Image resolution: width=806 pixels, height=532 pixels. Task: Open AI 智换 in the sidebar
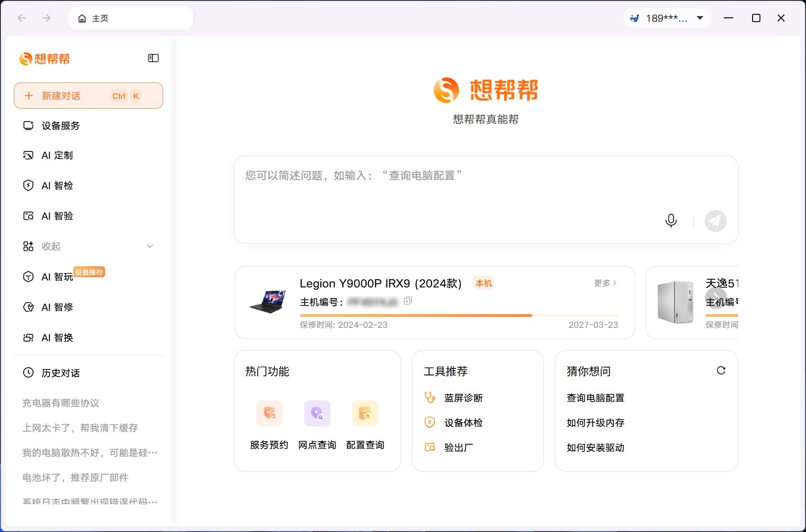point(88,338)
